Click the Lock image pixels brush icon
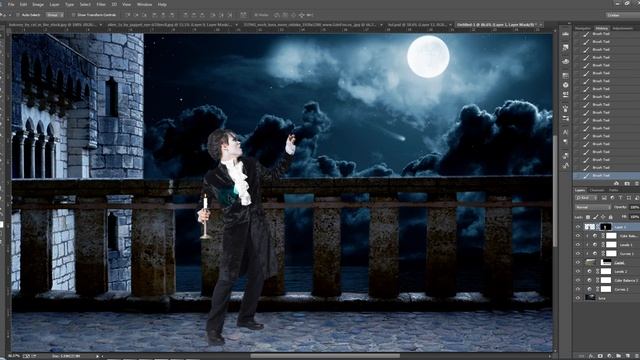Image resolution: width=640 pixels, height=360 pixels. (x=595, y=217)
